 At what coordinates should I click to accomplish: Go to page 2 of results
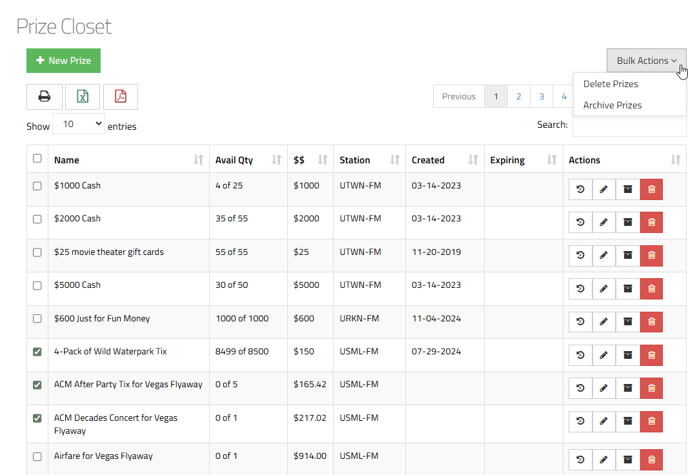(x=518, y=97)
